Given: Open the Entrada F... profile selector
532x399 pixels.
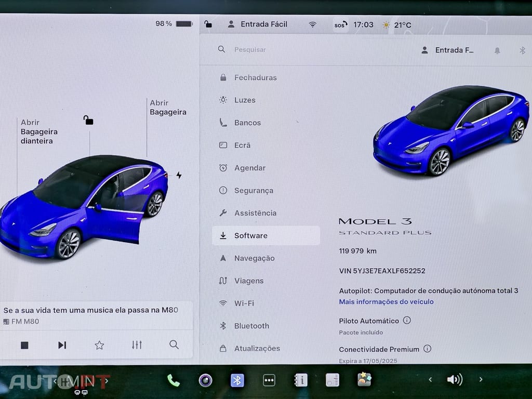Looking at the screenshot, I should coord(447,50).
